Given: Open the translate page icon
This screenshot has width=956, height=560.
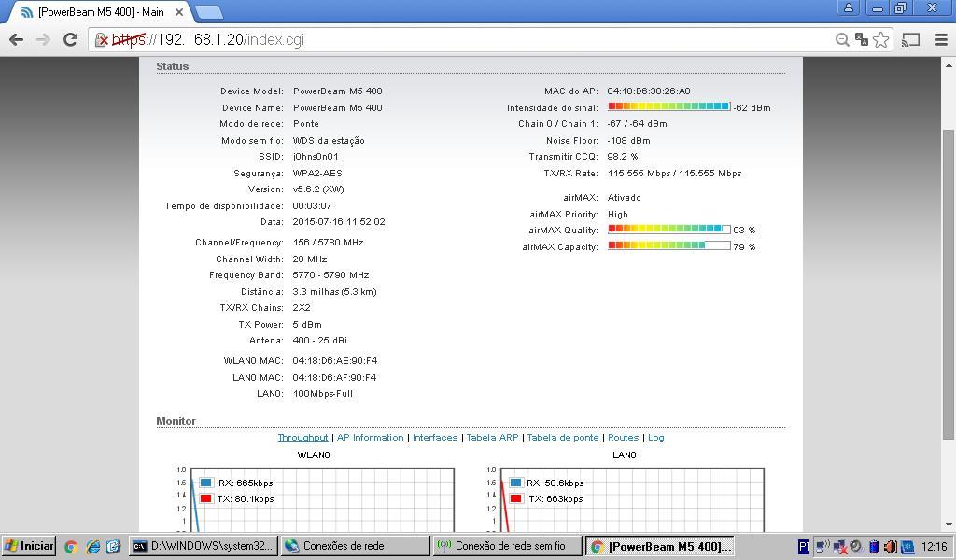Looking at the screenshot, I should click(861, 39).
